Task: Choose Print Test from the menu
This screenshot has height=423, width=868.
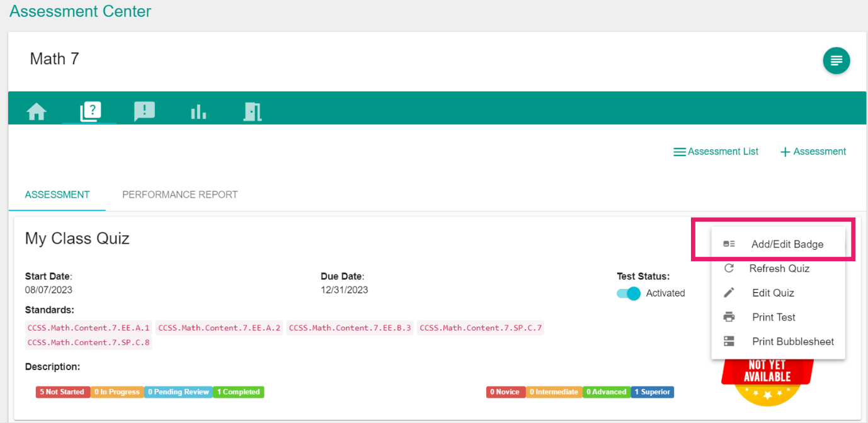Action: pos(778,317)
